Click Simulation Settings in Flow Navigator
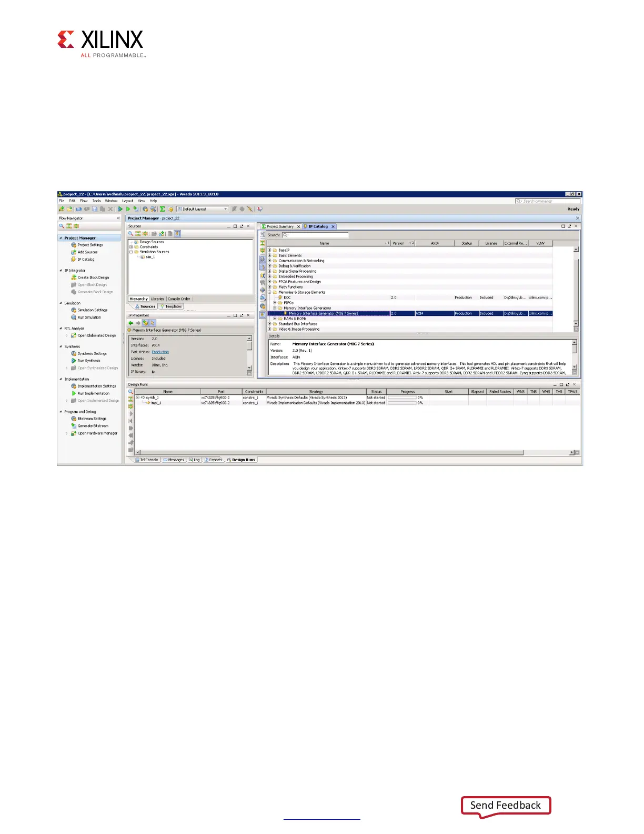 click(89, 310)
